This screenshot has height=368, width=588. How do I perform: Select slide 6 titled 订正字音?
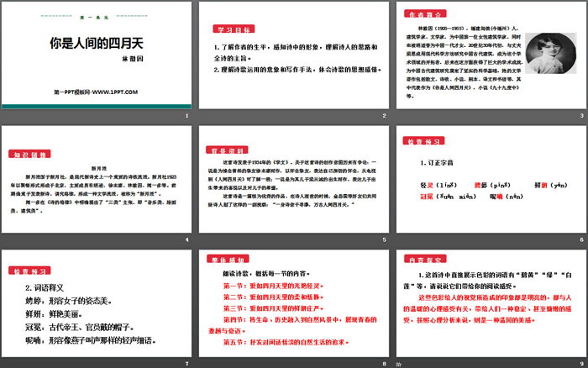coord(491,179)
